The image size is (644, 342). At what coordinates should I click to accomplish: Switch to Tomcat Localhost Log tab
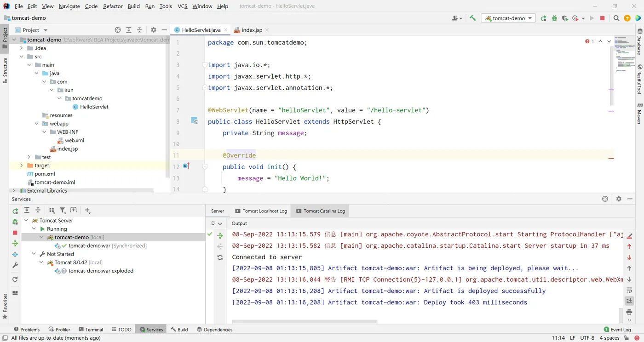(x=261, y=211)
